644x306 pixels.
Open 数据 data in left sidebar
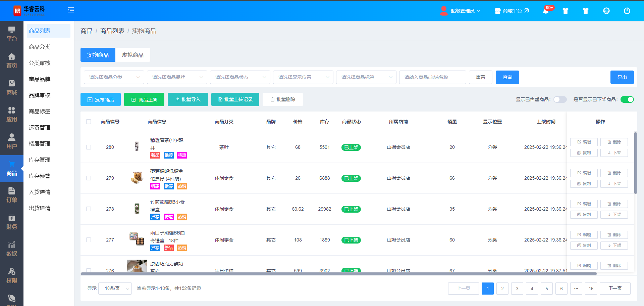(12, 249)
